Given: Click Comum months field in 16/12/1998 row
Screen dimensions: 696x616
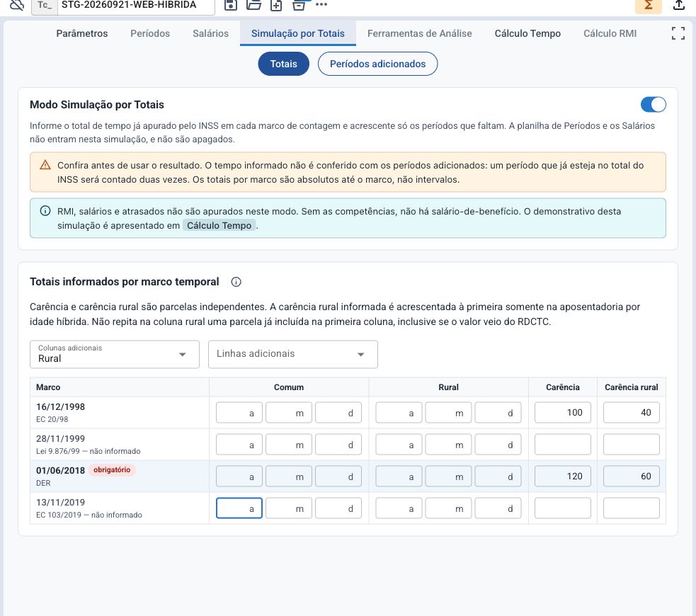Looking at the screenshot, I should [289, 413].
